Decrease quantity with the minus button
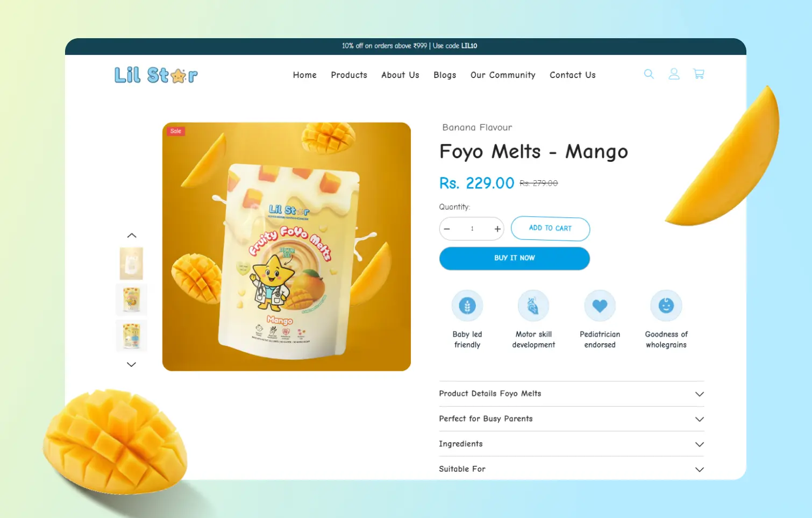 447,229
